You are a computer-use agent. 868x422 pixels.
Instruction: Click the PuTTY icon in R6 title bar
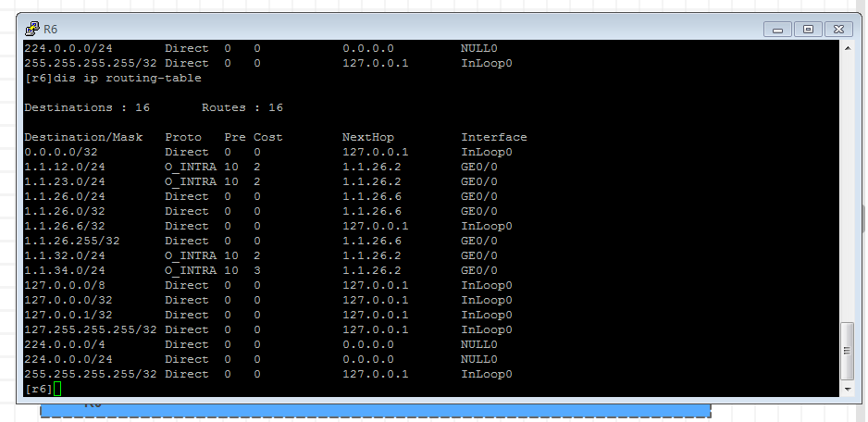(x=31, y=29)
